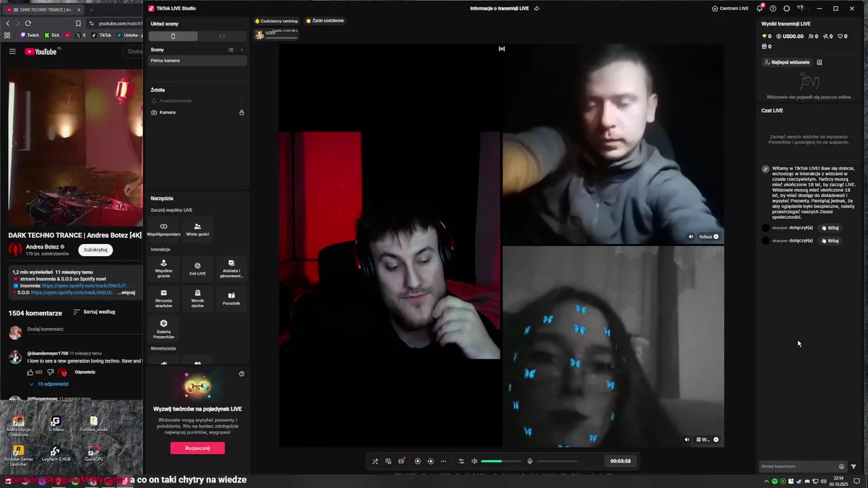The image size is (868, 488).
Task: Open the audio mixer sliders icon
Action: (x=462, y=461)
